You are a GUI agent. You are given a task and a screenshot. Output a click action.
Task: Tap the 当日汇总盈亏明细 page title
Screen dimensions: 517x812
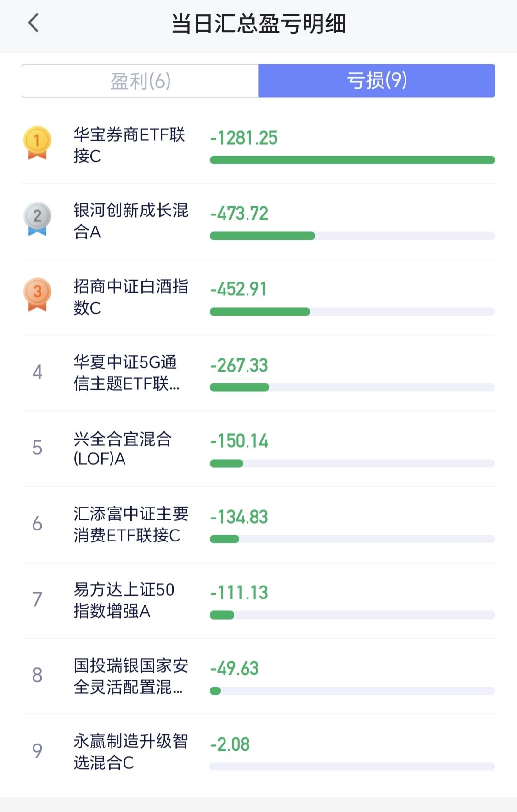coord(258,23)
